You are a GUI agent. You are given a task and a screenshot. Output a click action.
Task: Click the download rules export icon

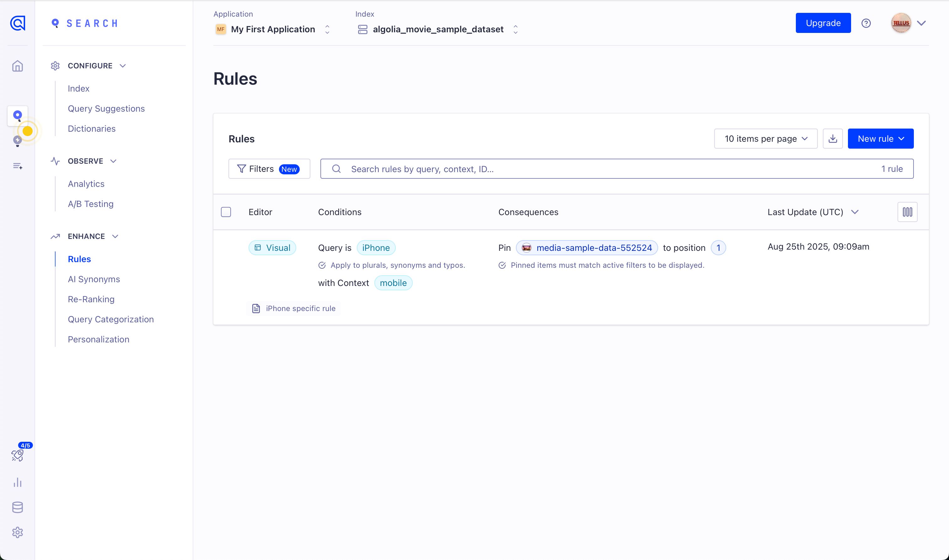832,139
